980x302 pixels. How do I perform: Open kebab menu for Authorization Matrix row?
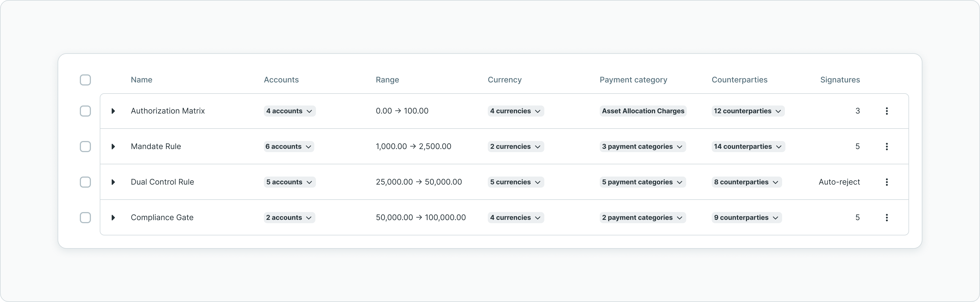pos(887,111)
